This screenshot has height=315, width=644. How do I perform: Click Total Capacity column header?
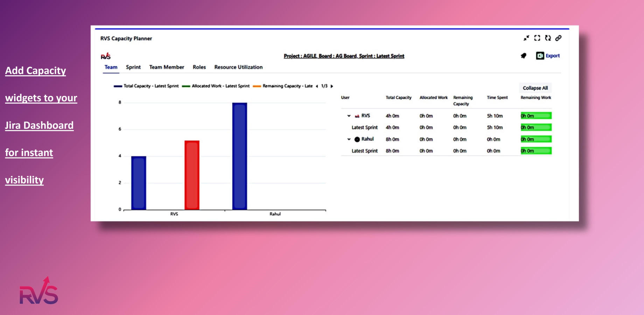click(x=399, y=98)
